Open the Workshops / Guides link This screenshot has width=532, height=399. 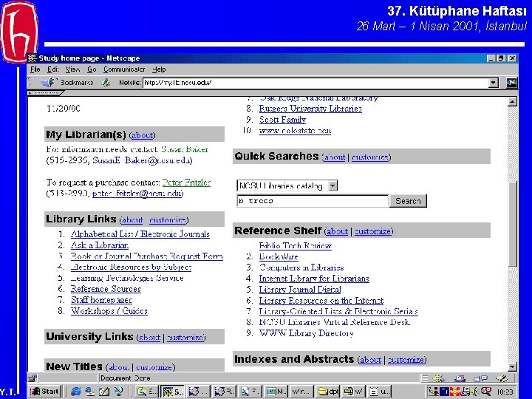109,311
